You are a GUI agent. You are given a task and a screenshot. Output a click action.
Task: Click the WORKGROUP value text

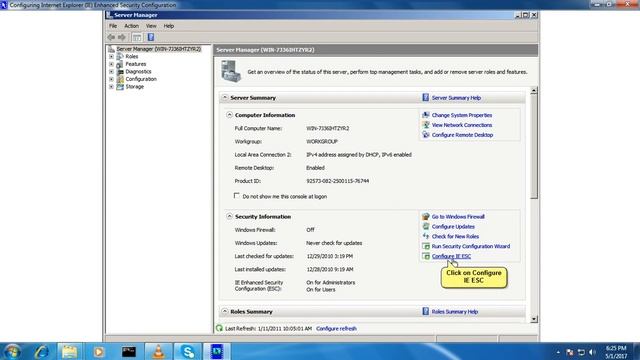pyautogui.click(x=322, y=142)
